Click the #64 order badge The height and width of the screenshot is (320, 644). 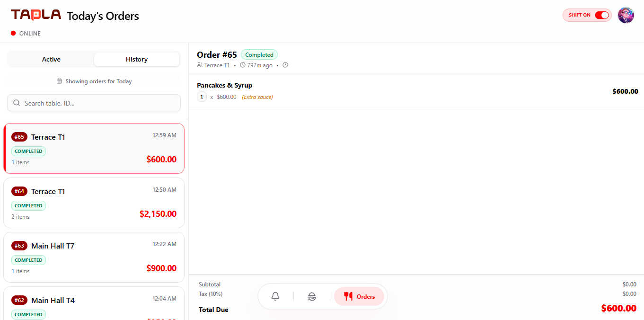(x=19, y=191)
